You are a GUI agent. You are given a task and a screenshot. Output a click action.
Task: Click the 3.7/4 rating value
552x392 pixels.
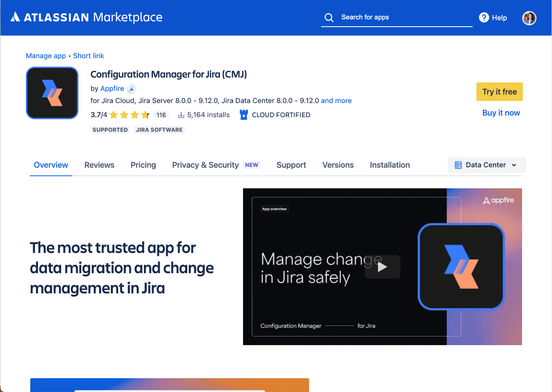(99, 115)
